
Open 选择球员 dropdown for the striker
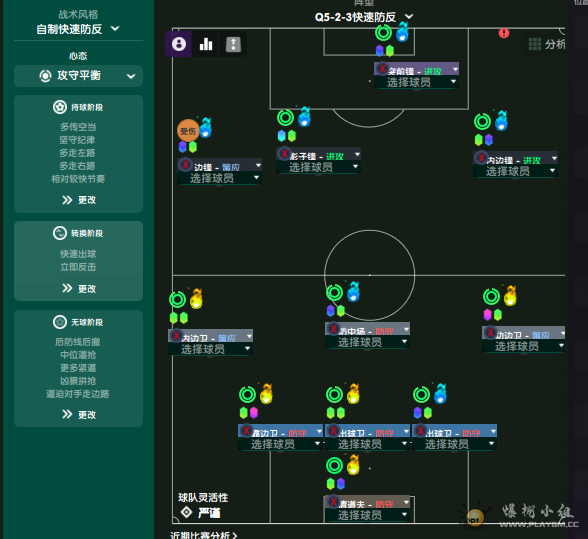point(416,82)
